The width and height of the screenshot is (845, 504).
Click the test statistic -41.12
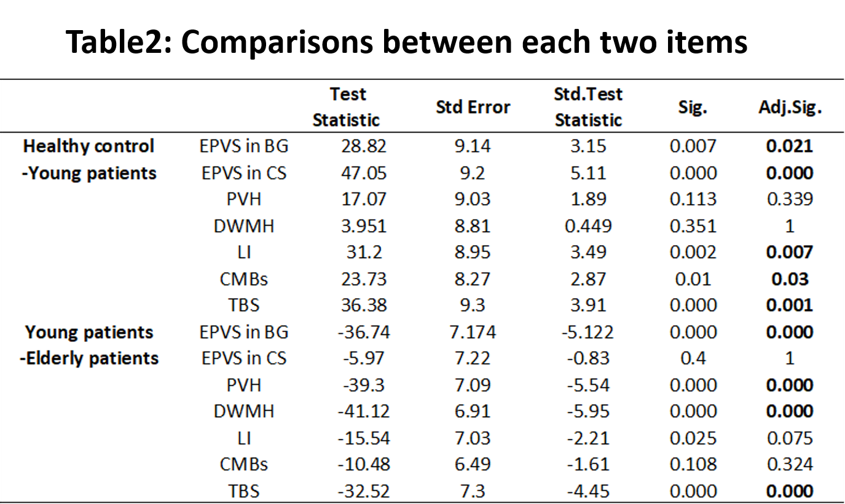[364, 412]
